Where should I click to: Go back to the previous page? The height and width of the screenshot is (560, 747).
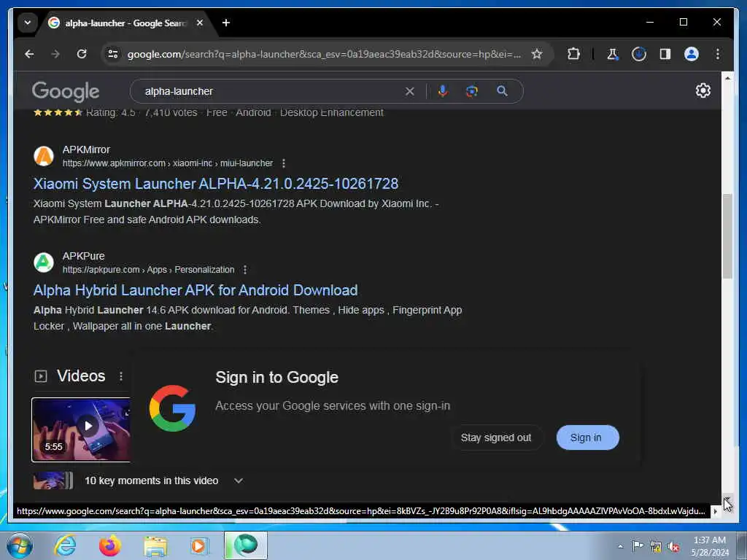(x=29, y=54)
